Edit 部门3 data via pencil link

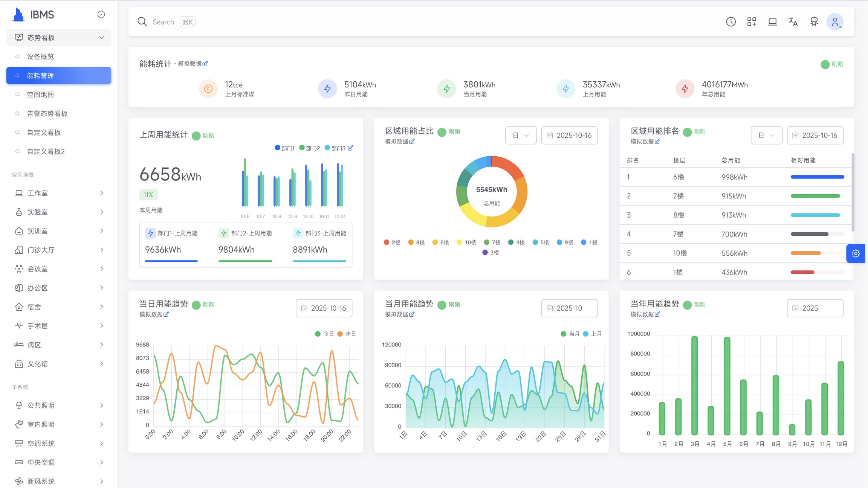point(351,148)
